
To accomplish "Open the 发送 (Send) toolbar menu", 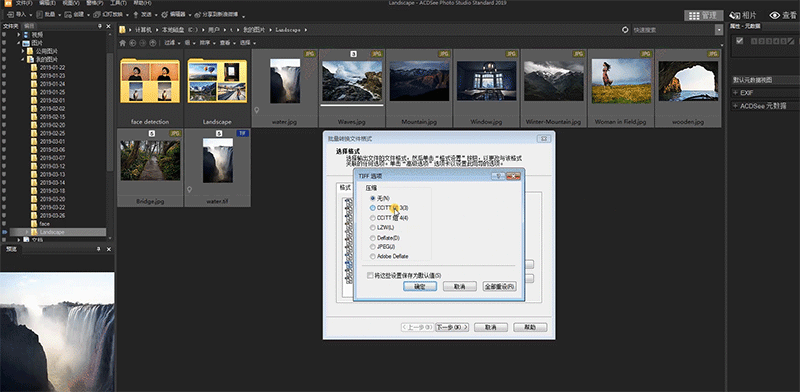I will point(145,15).
